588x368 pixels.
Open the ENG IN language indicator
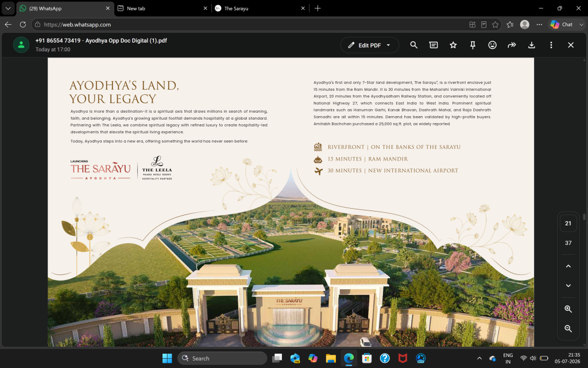pyautogui.click(x=508, y=358)
